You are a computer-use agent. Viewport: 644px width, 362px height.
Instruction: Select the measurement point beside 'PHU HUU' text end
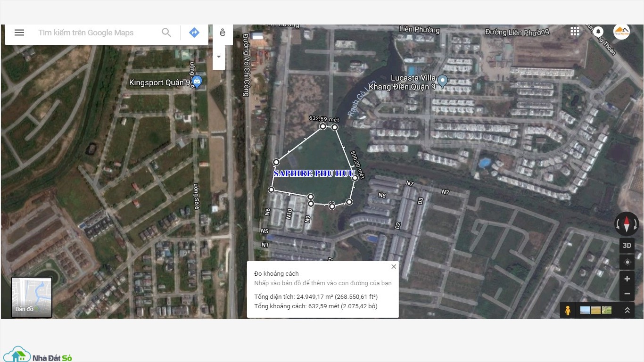pos(355,178)
